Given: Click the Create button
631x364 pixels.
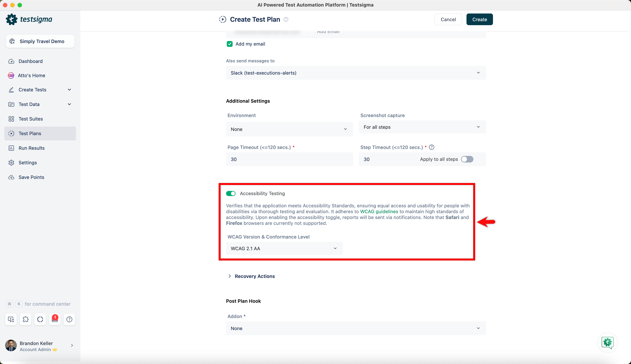Looking at the screenshot, I should tap(479, 20).
